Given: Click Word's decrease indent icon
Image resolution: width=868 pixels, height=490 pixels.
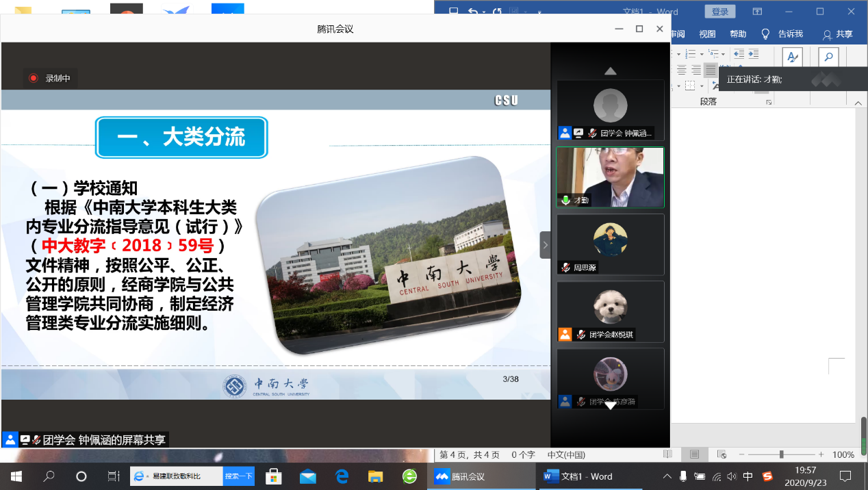Looking at the screenshot, I should tap(739, 53).
